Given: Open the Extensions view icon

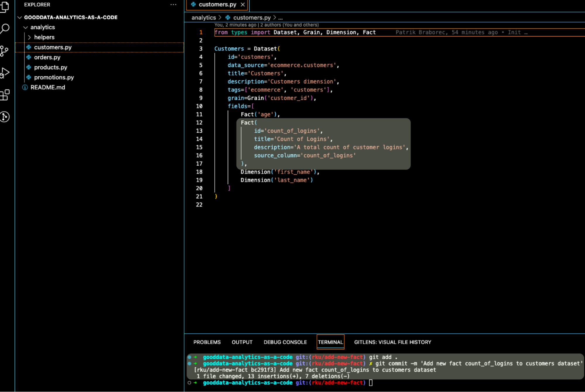Looking at the screenshot, I should (x=5, y=95).
